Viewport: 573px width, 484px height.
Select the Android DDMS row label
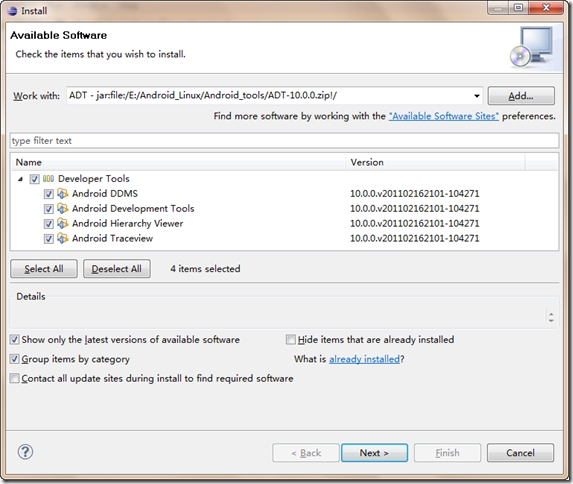[x=105, y=193]
